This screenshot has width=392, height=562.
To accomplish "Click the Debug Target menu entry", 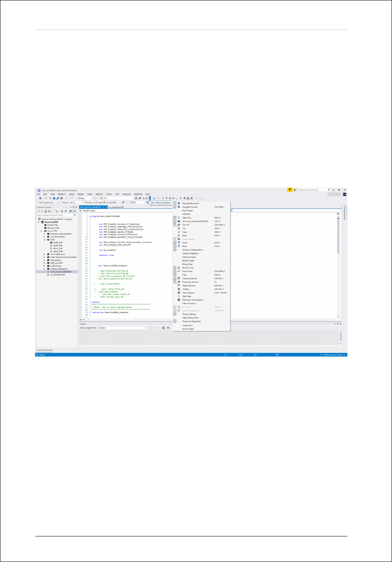I will pos(188,261).
